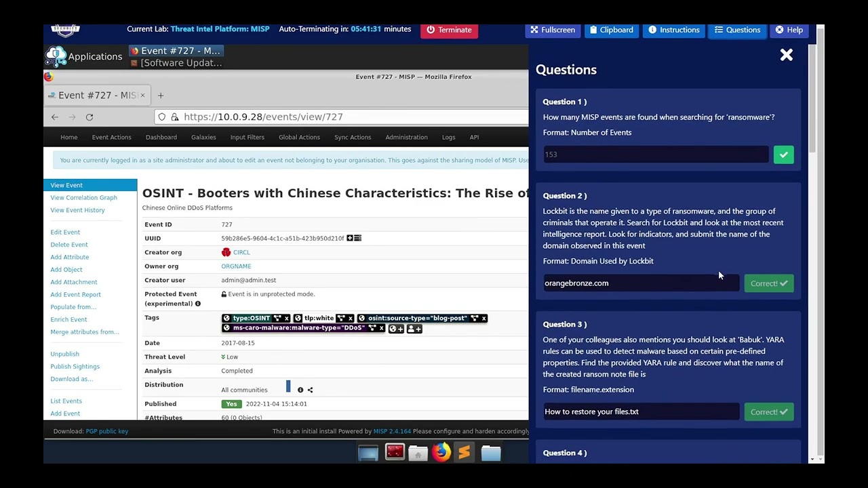
Task: Click Enrich Event link
Action: [68, 320]
